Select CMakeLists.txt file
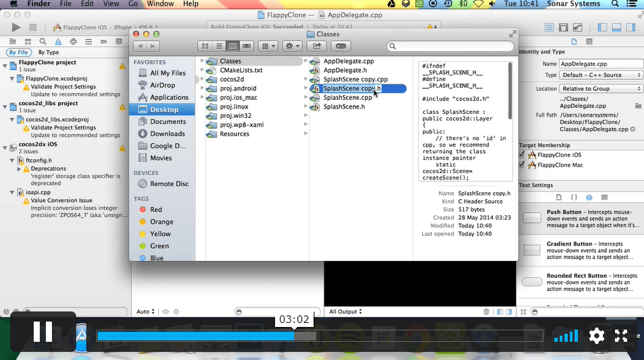The height and width of the screenshot is (360, 644). tap(241, 70)
